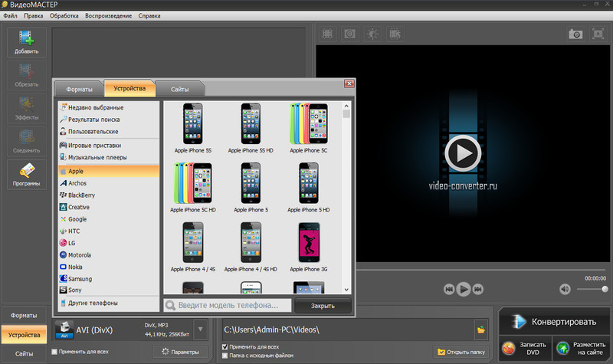Image resolution: width=613 pixels, height=364 pixels.
Task: Switch to the Сайты tab in dialog
Action: coord(179,89)
